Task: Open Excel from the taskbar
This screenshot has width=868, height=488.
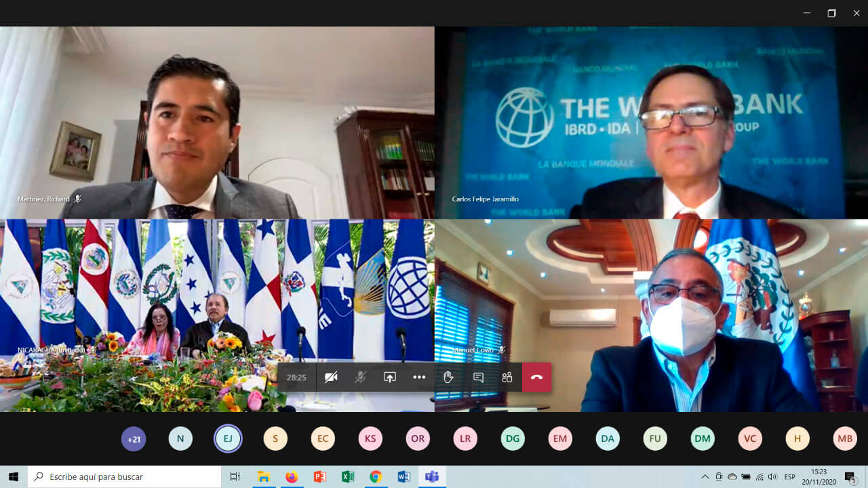Action: coord(348,477)
